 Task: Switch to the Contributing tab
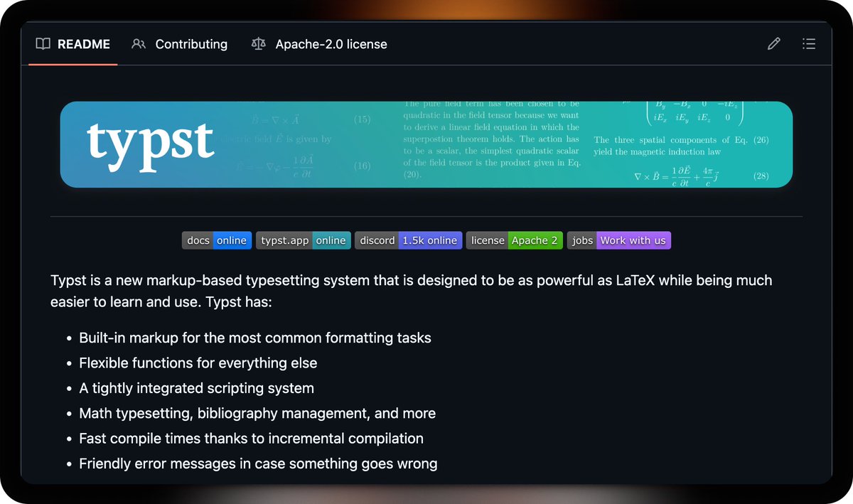coord(180,44)
